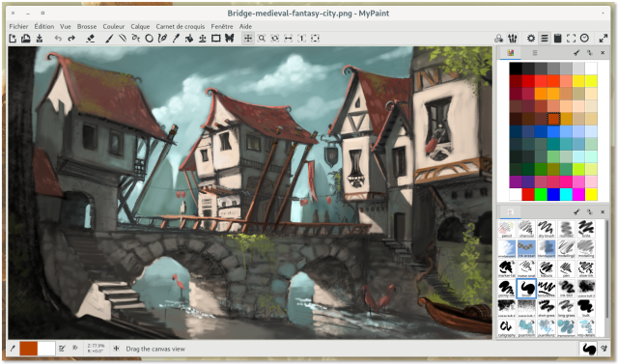Select the Frame edit tool

point(215,39)
